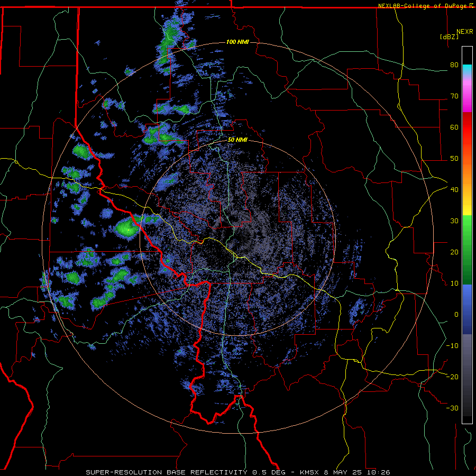
Task: Click the 20 value on dBZ scale
Action: (454, 252)
